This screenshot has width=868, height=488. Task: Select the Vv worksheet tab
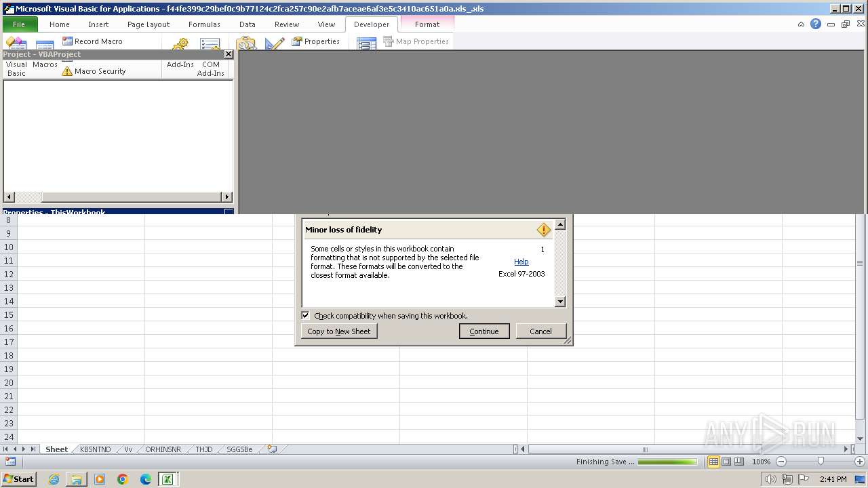[128, 449]
